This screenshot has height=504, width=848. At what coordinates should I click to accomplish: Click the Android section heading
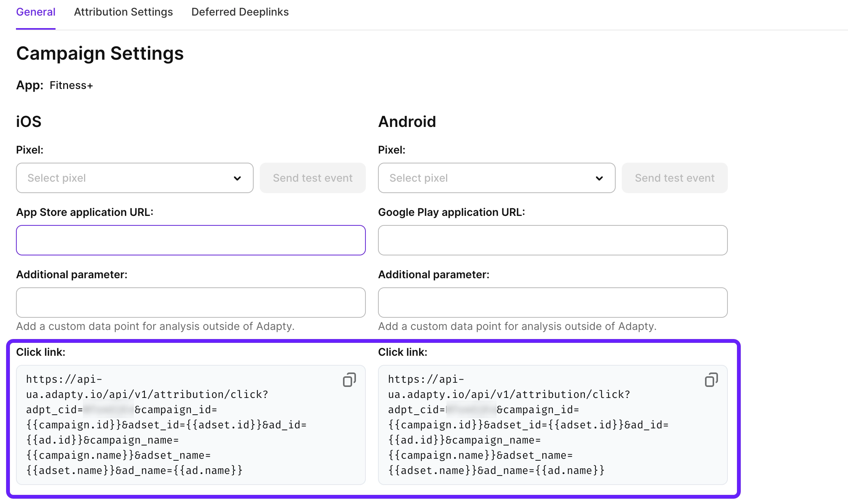pos(407,122)
